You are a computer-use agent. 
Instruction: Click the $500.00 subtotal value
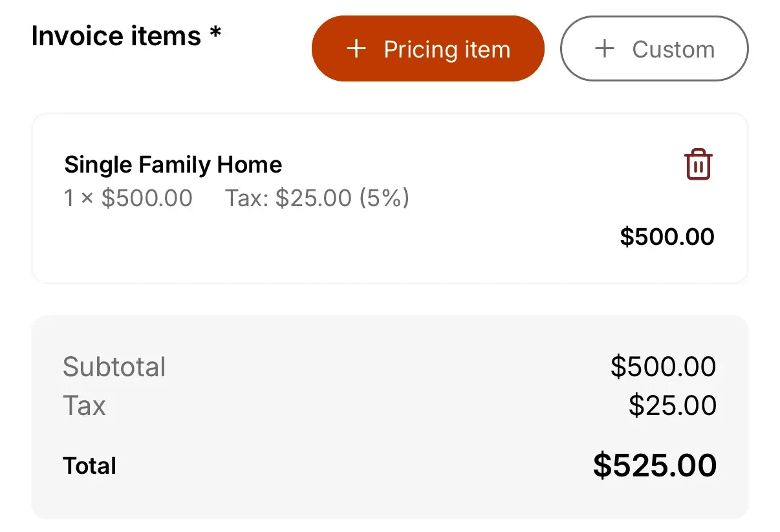663,367
